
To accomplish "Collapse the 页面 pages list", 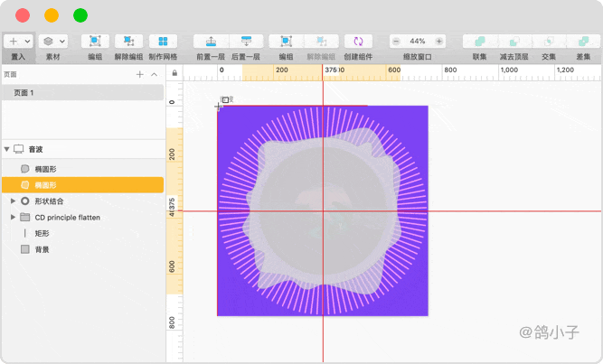I will [155, 74].
